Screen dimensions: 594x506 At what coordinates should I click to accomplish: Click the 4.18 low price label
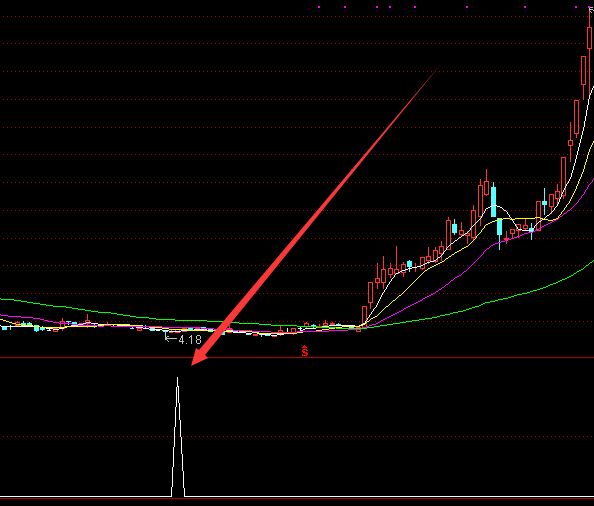point(190,339)
